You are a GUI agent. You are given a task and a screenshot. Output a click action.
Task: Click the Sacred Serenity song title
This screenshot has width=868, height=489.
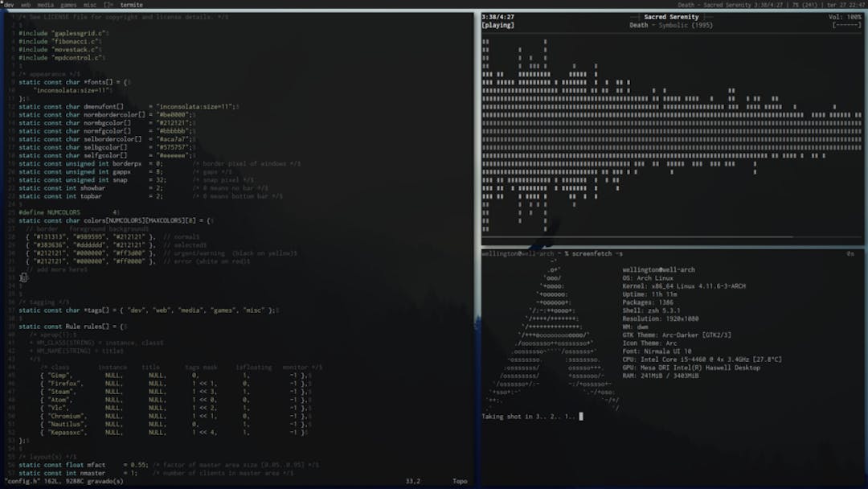[671, 17]
